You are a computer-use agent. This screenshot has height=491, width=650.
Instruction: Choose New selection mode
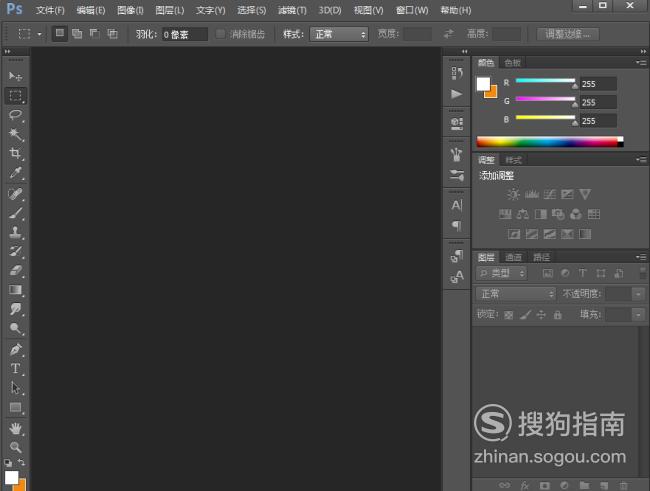point(60,33)
